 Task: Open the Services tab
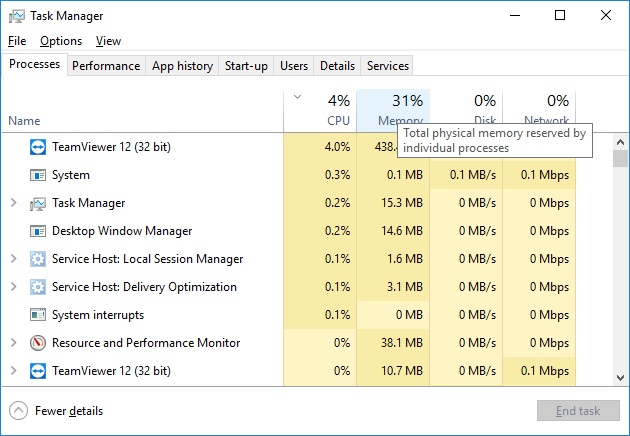388,66
